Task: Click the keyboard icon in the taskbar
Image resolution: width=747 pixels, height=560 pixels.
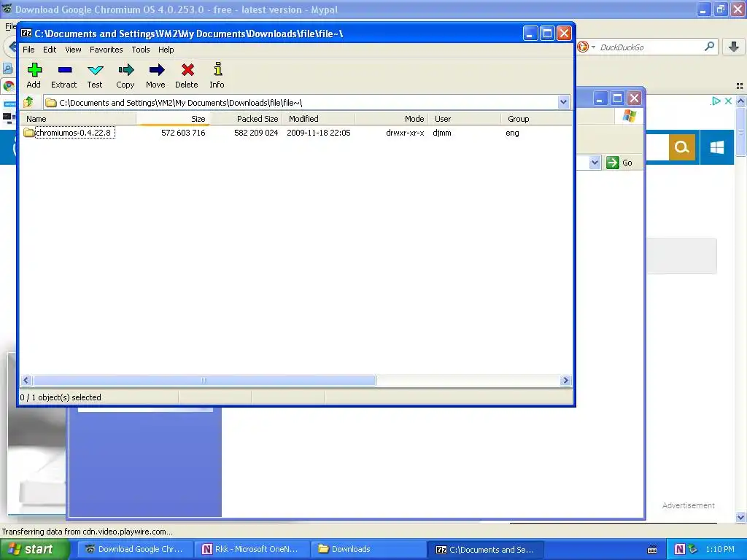Action: coord(652,550)
